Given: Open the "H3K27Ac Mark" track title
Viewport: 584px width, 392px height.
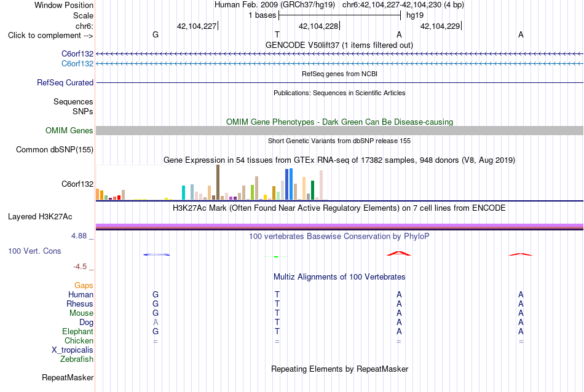Looking at the screenshot, I should tap(339, 208).
